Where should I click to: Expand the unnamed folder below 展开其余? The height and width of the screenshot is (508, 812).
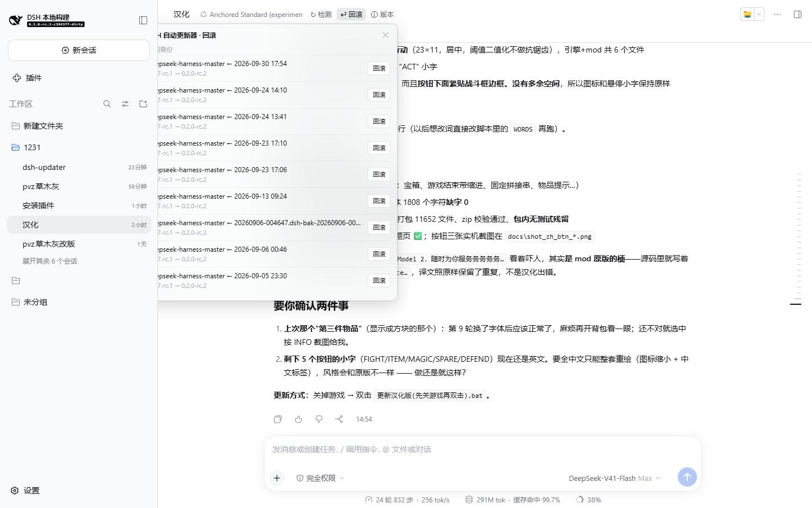pos(16,281)
